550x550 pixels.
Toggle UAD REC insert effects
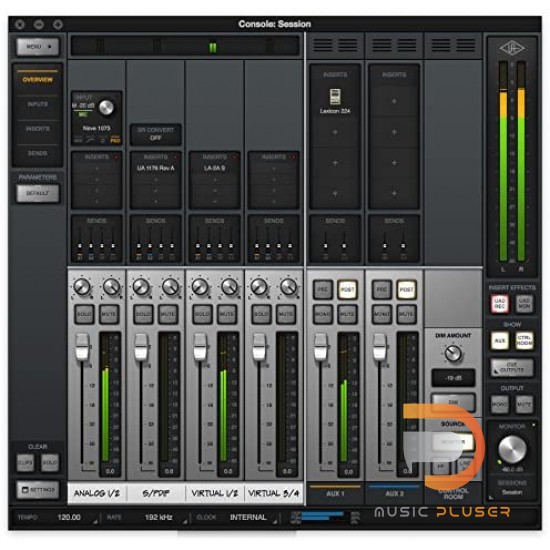point(500,303)
